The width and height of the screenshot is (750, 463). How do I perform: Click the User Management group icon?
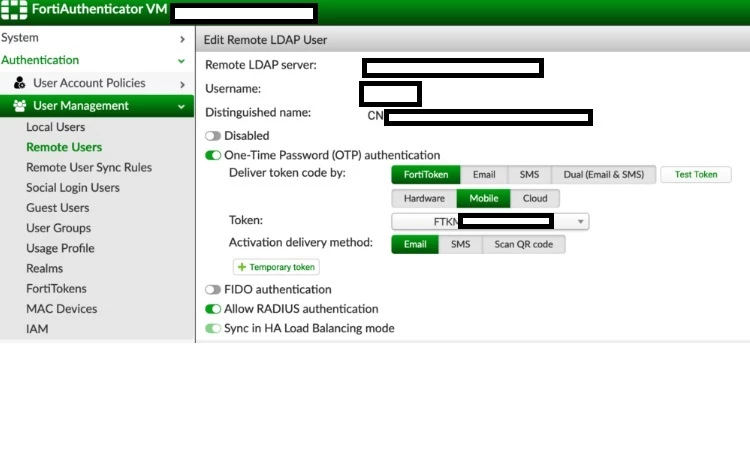coord(20,106)
